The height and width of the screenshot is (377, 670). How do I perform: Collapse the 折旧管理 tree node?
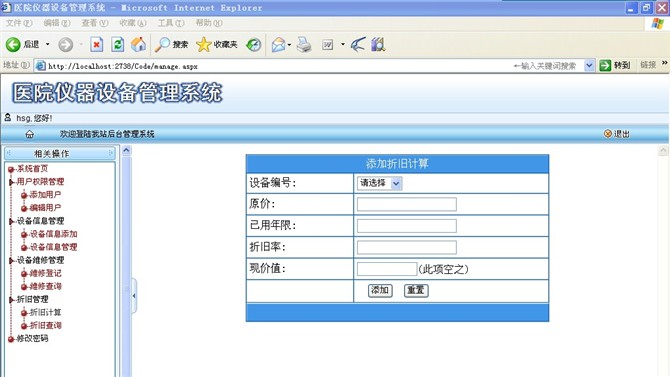point(12,300)
